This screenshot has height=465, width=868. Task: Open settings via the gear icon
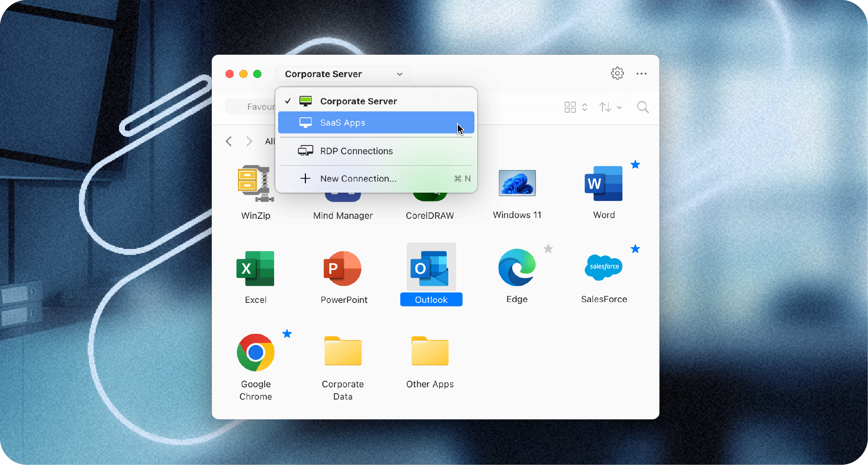point(617,73)
